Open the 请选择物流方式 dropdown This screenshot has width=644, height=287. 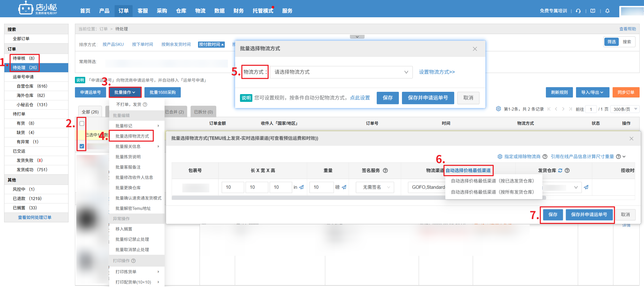coord(341,72)
